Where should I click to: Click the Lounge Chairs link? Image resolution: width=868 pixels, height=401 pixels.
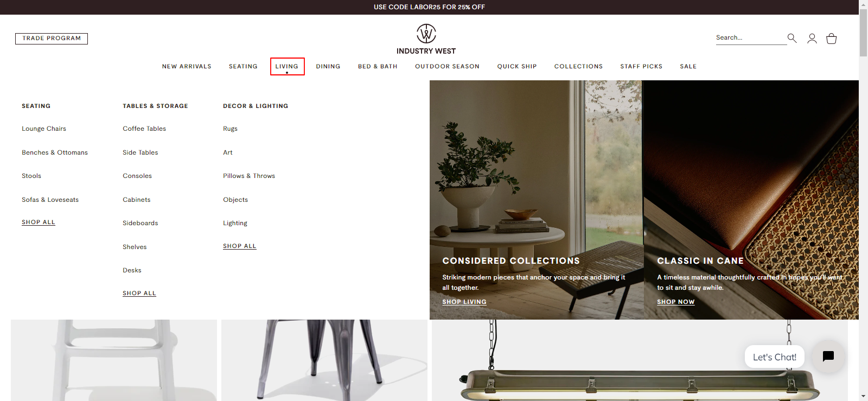(44, 129)
